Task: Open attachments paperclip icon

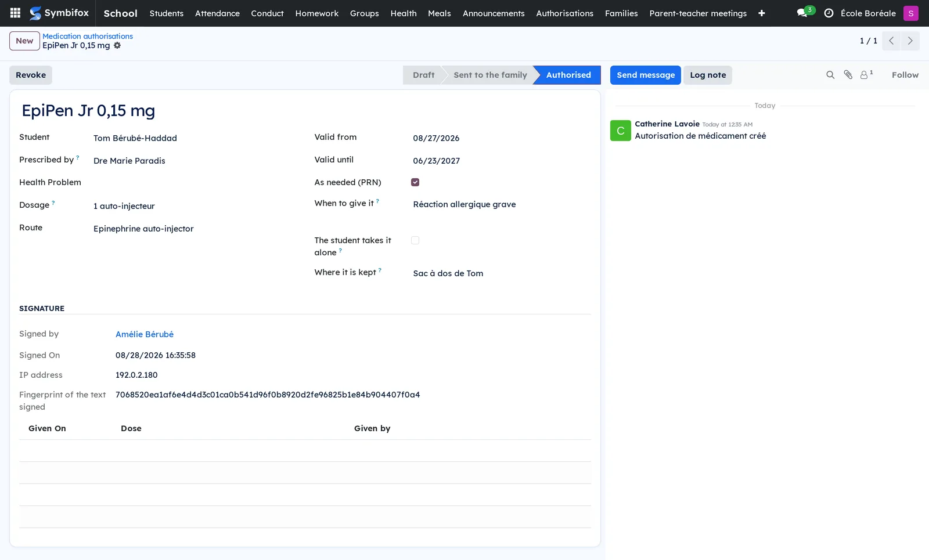Action: (x=848, y=75)
